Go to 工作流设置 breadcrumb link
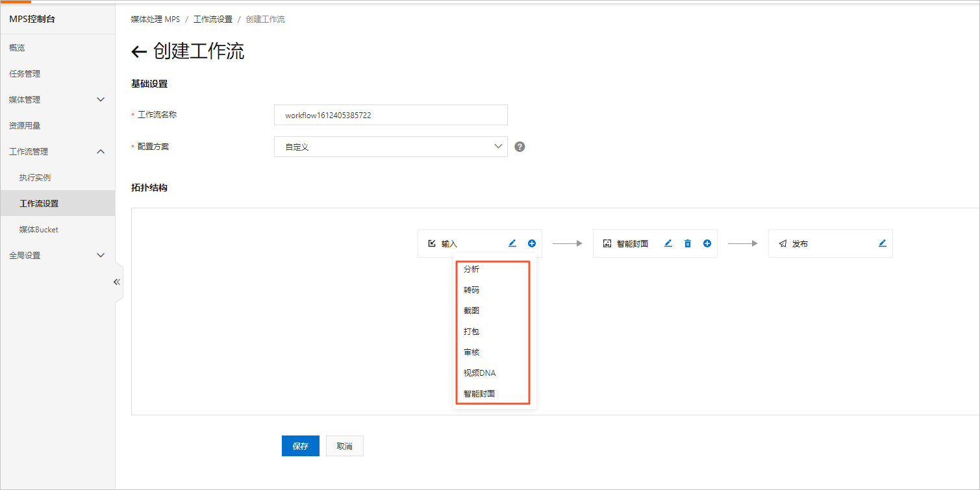980x490 pixels. point(213,19)
